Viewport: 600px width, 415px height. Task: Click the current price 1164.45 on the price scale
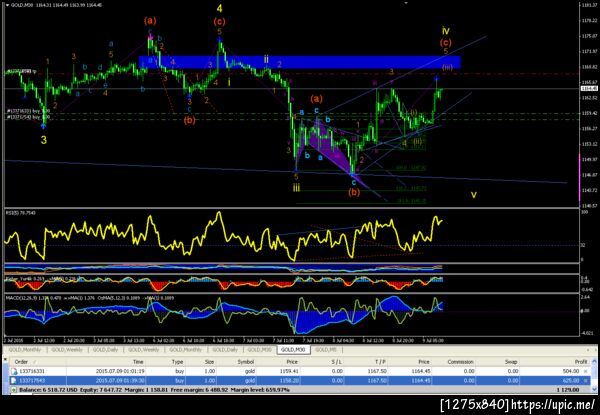click(589, 88)
